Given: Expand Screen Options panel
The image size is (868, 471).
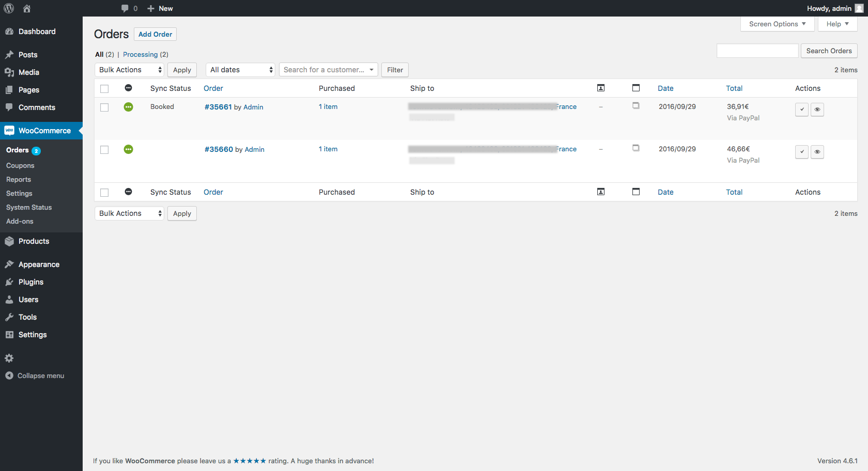Looking at the screenshot, I should 777,24.
